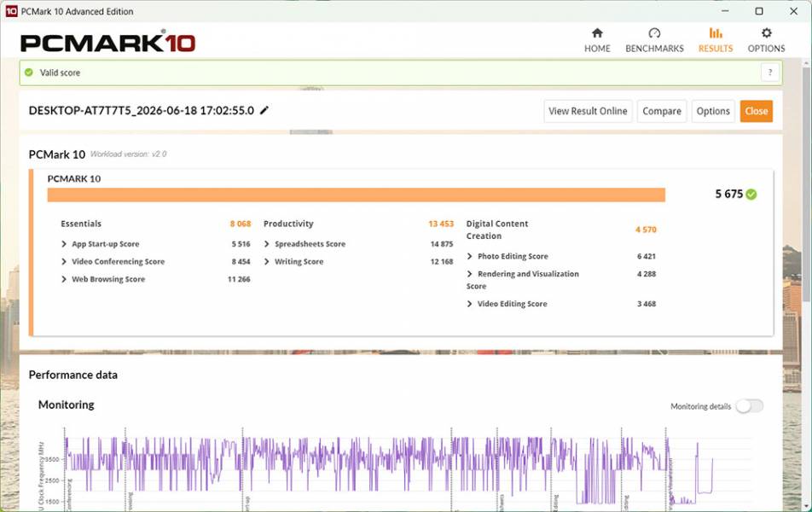
Task: Click the result name DESKTOP-AT7T7T5 text
Action: [x=141, y=110]
